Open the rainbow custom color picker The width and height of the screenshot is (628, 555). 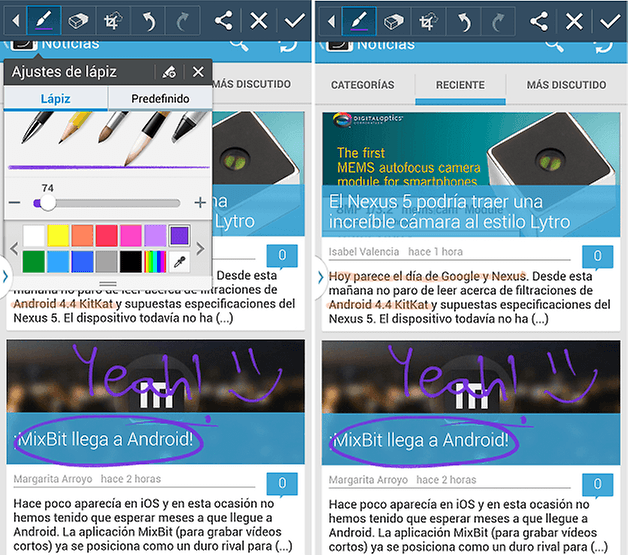click(x=155, y=262)
